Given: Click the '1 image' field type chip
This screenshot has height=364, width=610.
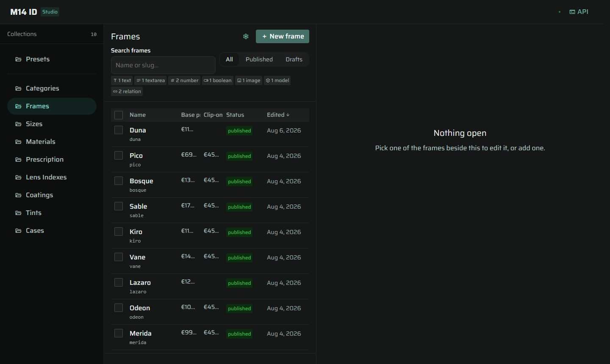Looking at the screenshot, I should coord(249,80).
